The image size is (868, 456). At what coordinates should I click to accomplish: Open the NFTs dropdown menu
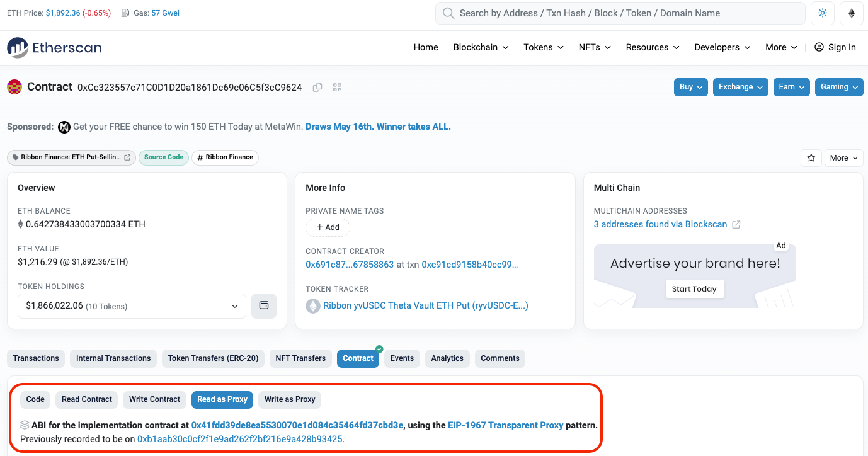point(595,47)
